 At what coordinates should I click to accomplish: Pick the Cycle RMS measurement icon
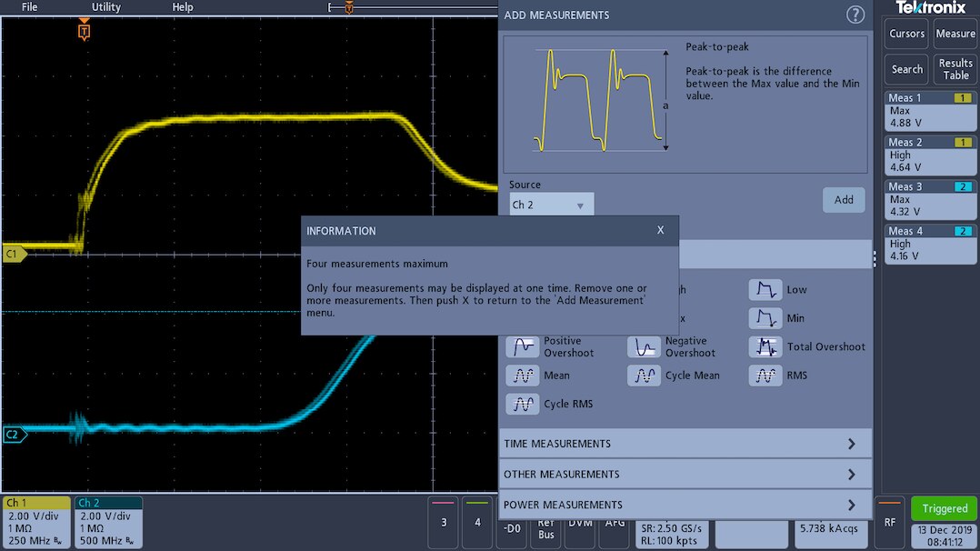522,404
